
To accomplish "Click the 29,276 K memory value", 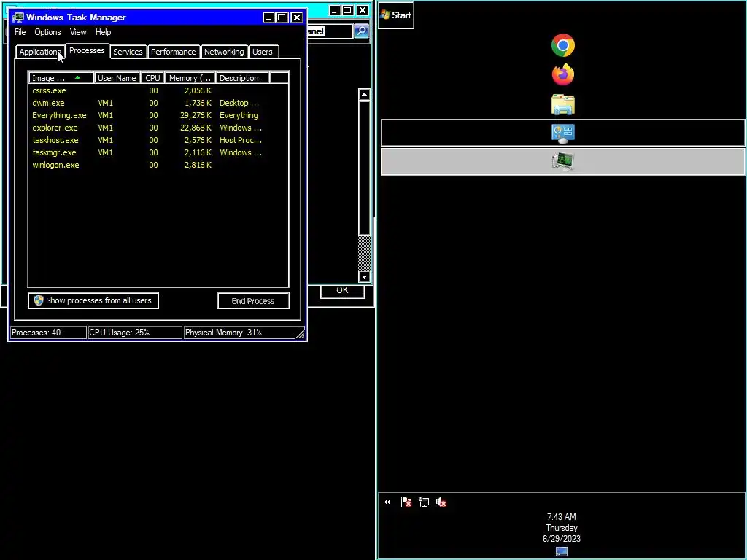I will (x=196, y=115).
